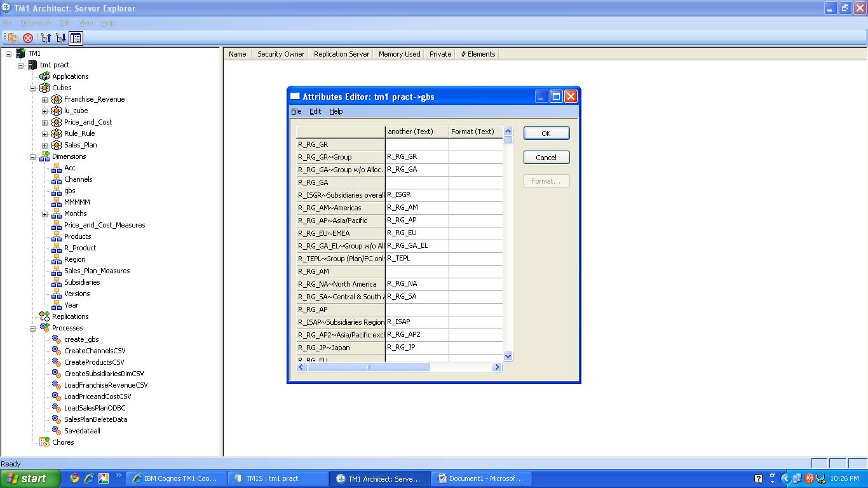This screenshot has width=868, height=488.
Task: Open the View menu in Server Explorer
Action: [86, 23]
